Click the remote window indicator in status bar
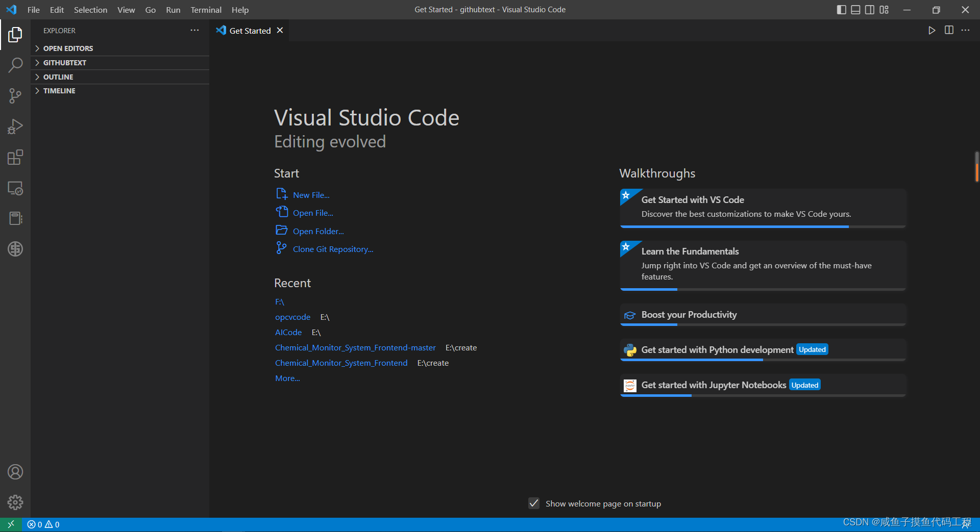The image size is (980, 532). tap(11, 524)
